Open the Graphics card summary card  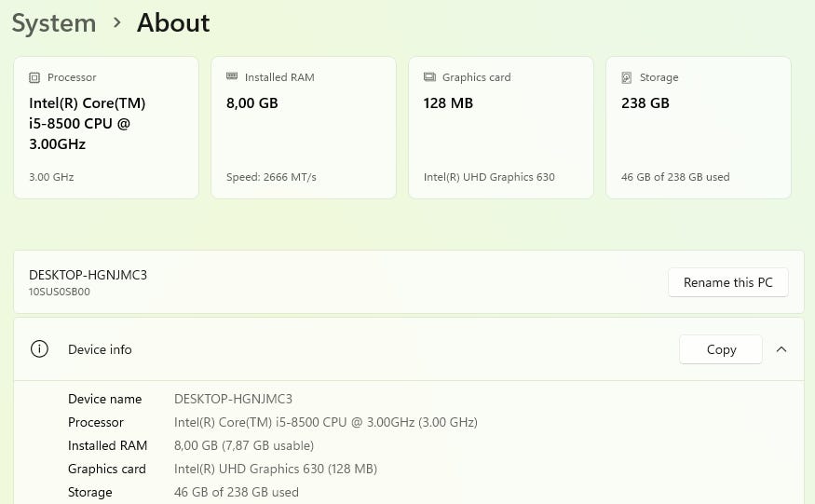pos(501,128)
